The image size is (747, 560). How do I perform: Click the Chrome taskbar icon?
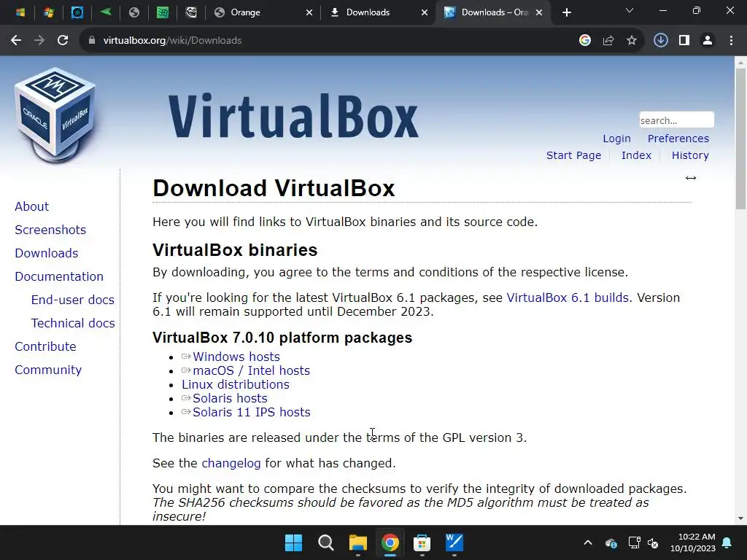(390, 542)
